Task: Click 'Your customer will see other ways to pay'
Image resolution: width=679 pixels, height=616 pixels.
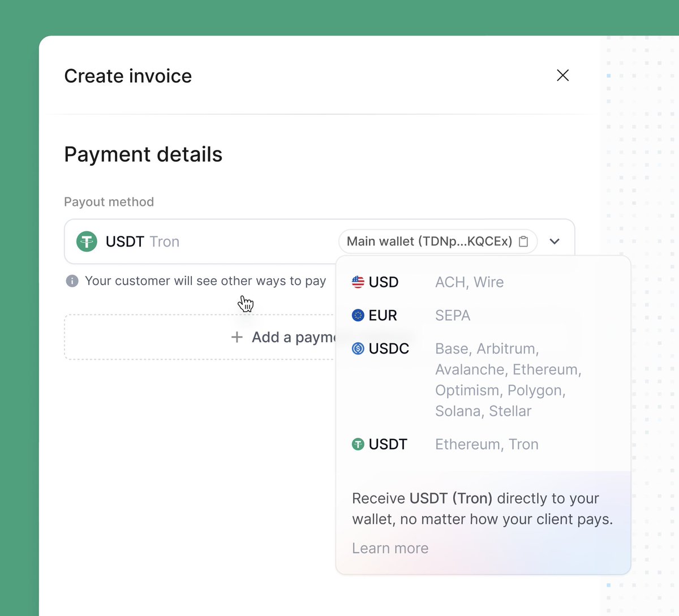Action: [x=205, y=281]
